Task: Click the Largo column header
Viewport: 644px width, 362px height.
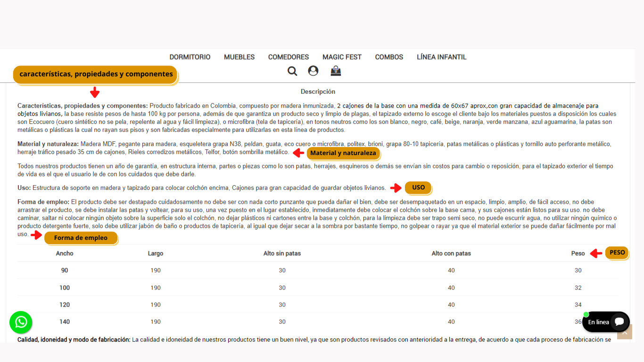Action: [156, 253]
